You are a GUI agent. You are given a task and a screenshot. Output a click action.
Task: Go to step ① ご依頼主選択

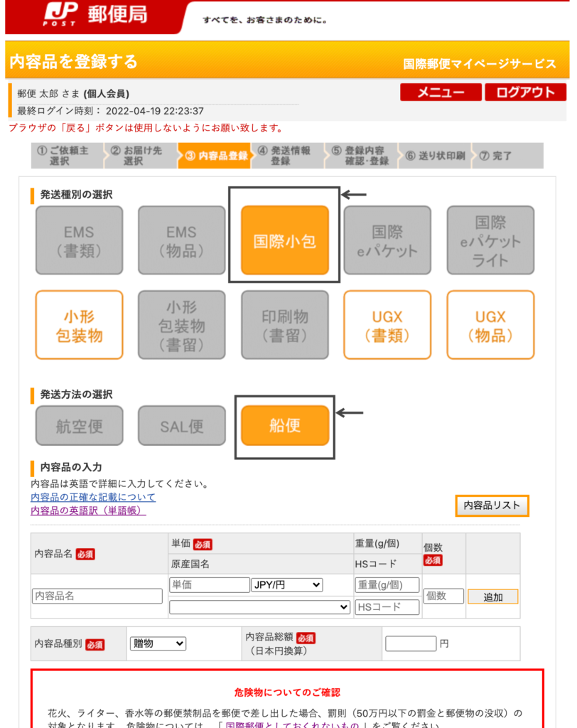[68, 156]
